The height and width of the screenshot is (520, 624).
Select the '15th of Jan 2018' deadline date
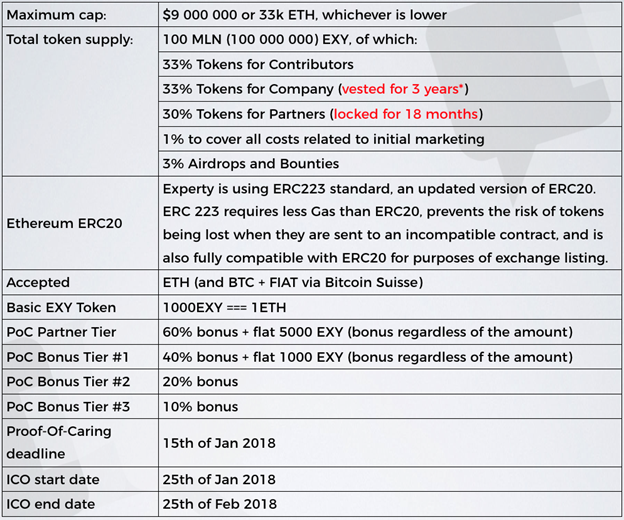218,442
